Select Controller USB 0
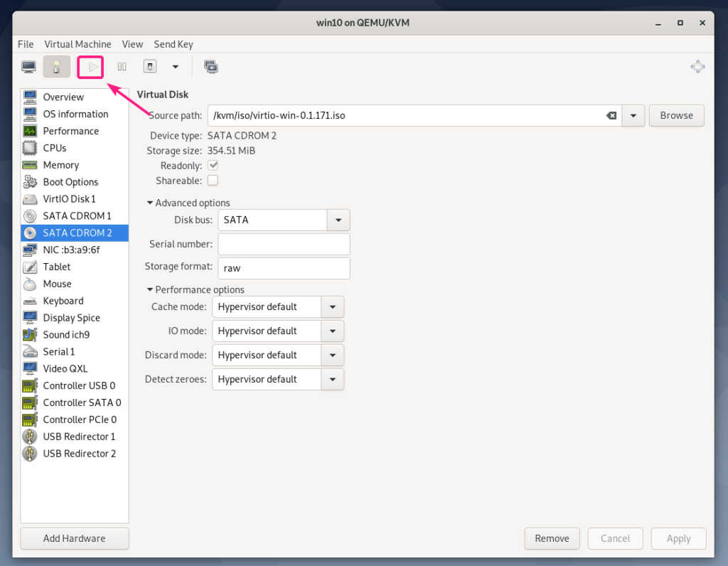 pos(74,385)
